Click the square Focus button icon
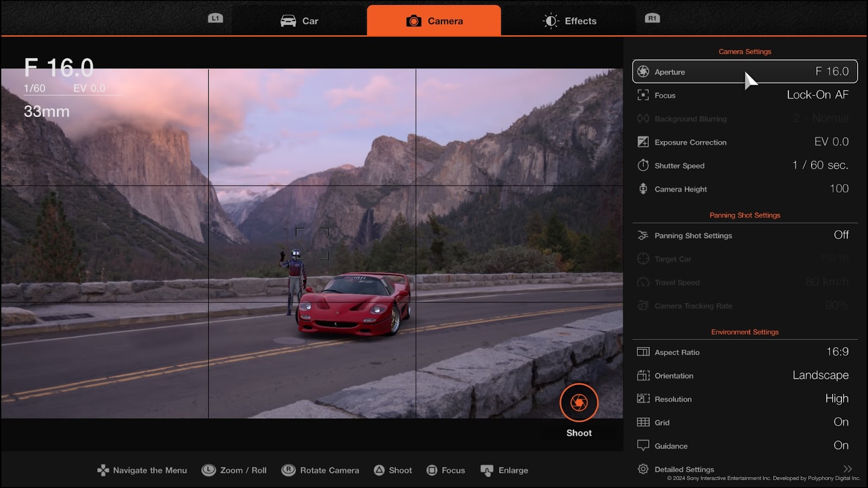The height and width of the screenshot is (488, 868). pyautogui.click(x=432, y=470)
